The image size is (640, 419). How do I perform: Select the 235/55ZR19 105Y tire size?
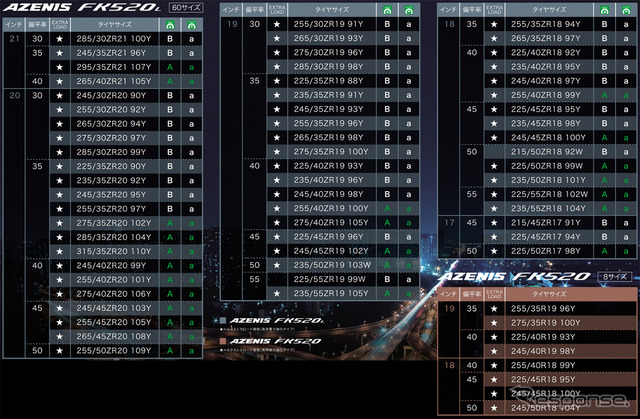(x=331, y=293)
